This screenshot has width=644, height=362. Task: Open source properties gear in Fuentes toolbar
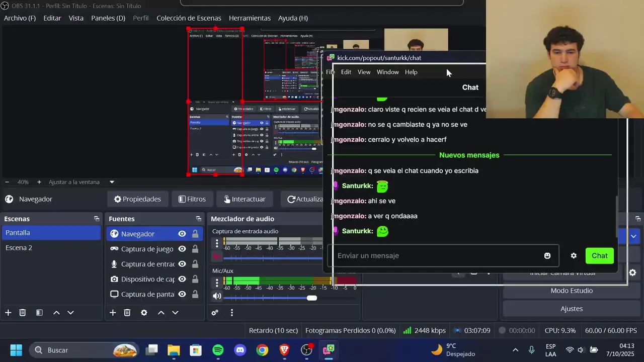tap(144, 313)
